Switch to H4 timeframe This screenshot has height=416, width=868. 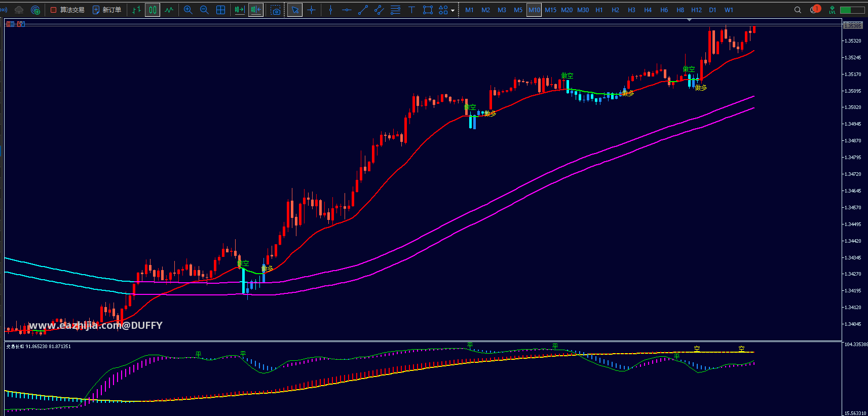pos(648,10)
